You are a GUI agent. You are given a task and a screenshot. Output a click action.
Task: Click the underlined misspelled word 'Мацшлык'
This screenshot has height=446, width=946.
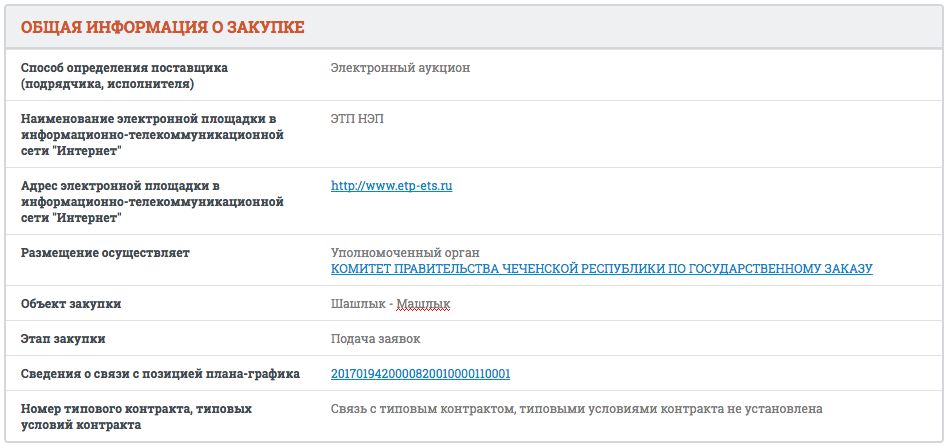pos(424,304)
